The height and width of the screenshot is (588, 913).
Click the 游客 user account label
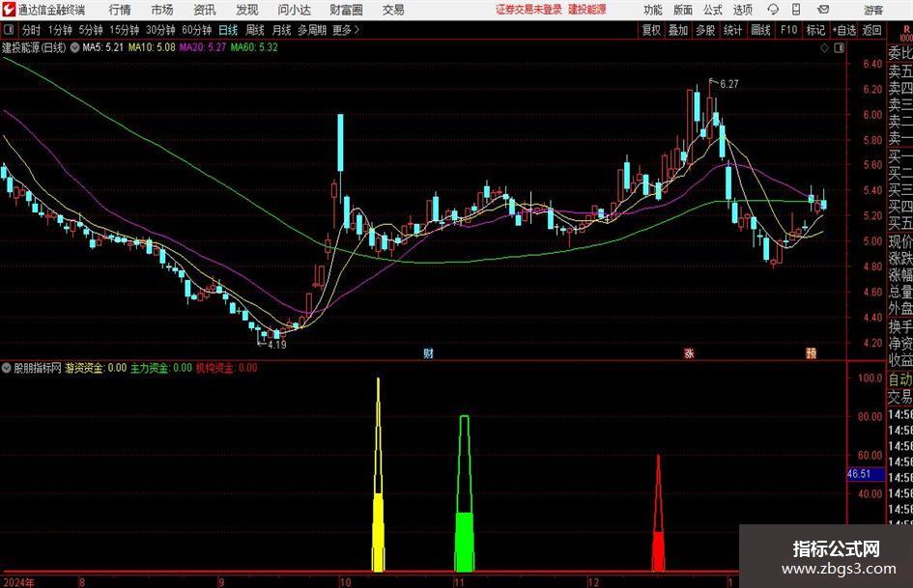coord(873,10)
